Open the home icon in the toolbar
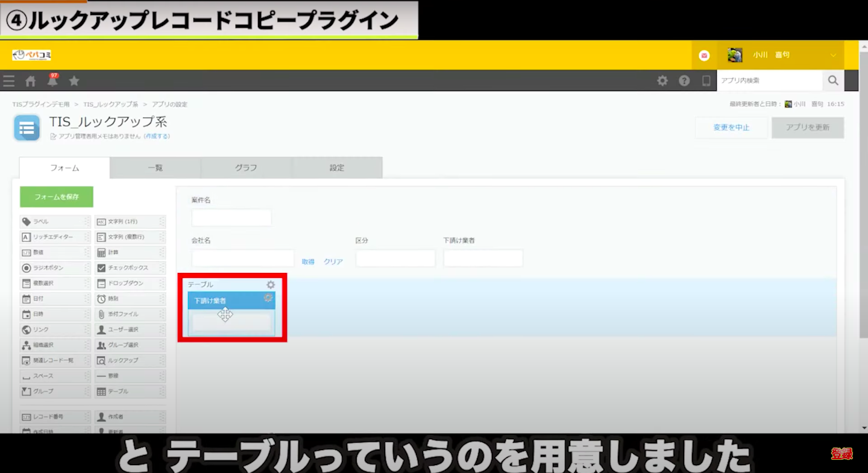 click(x=30, y=81)
